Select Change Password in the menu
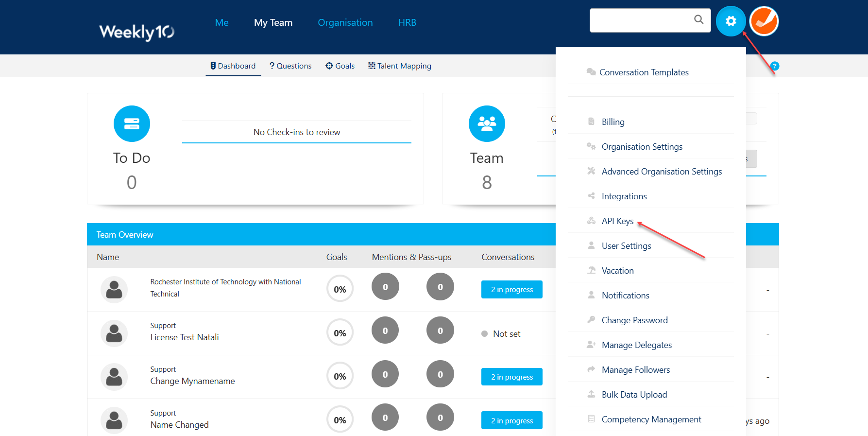Screen dimensions: 868x436 (x=634, y=320)
